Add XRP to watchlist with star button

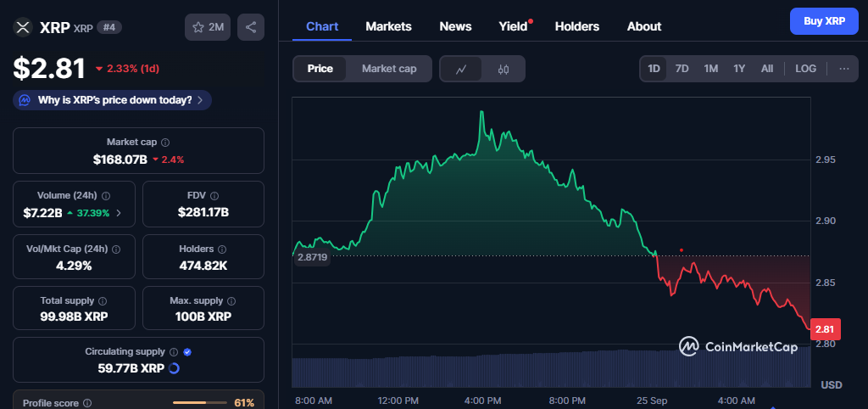(208, 27)
